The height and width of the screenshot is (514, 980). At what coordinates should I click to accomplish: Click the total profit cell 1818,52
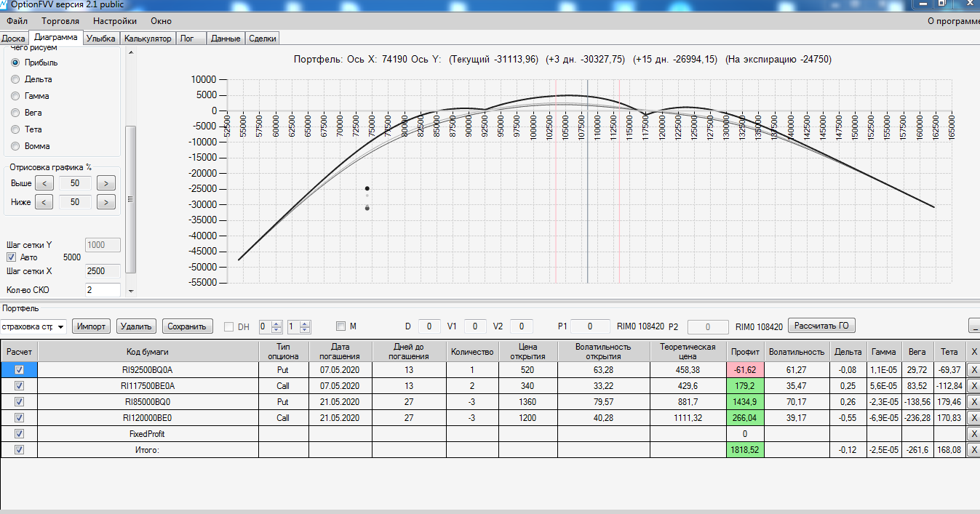746,450
